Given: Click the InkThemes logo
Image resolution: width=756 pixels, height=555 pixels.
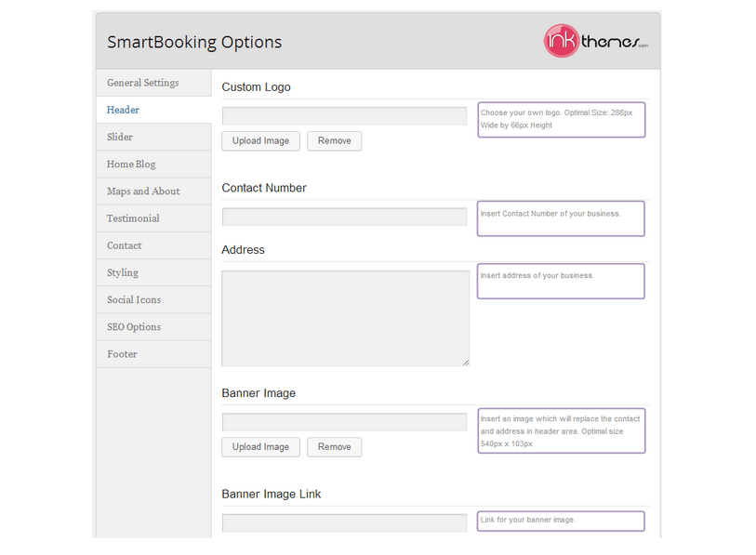Looking at the screenshot, I should (595, 41).
